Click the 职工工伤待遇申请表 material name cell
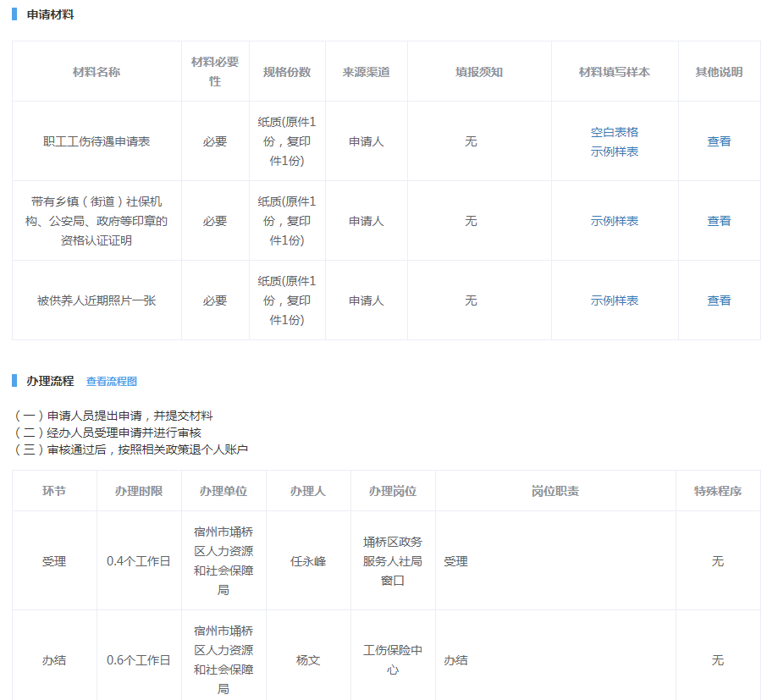 (97, 141)
